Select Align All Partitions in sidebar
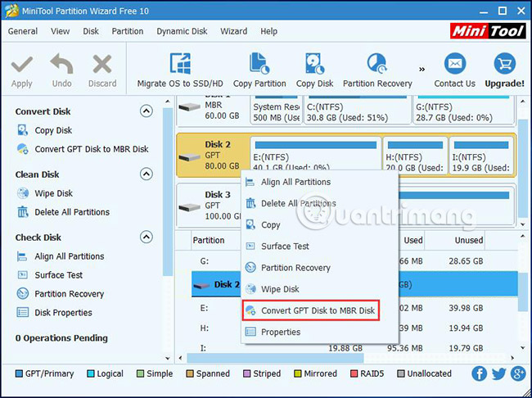532x398 pixels. tap(70, 256)
